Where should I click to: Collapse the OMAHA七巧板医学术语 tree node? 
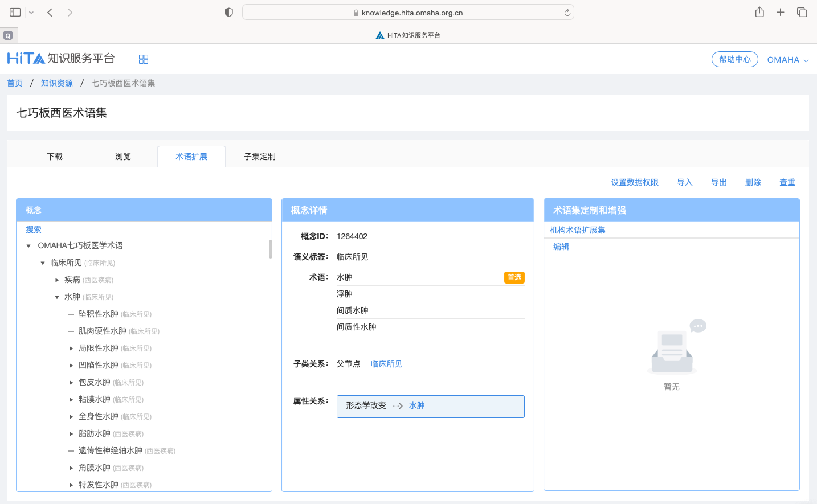[x=28, y=246]
